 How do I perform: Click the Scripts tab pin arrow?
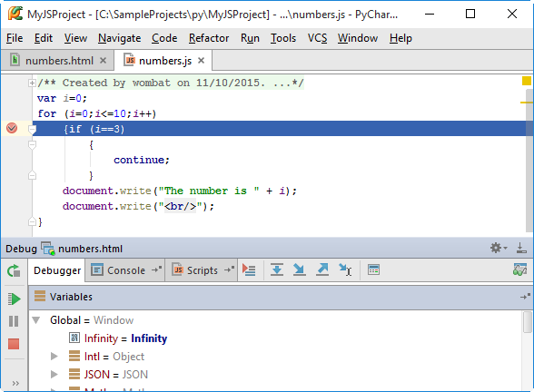(x=229, y=269)
